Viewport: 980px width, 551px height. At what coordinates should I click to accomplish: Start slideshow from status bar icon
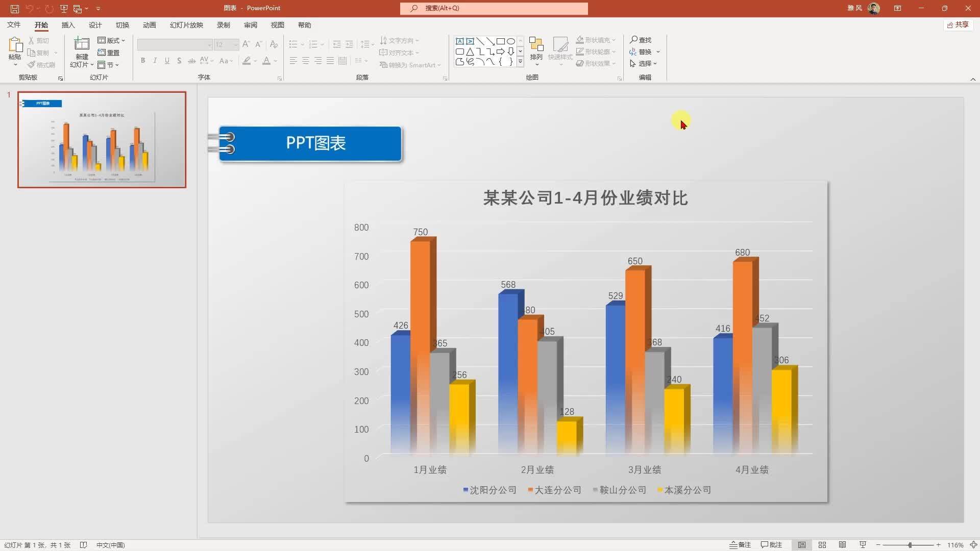click(x=863, y=545)
